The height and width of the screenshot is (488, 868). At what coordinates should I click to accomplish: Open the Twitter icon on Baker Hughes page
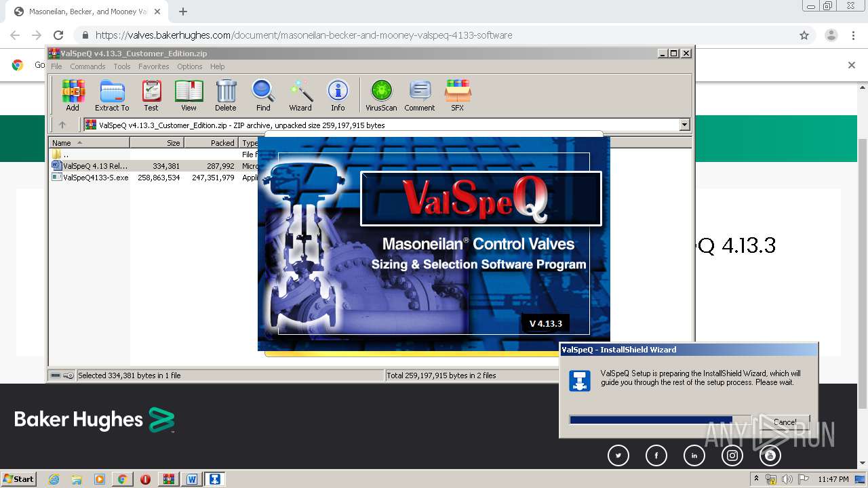point(618,456)
